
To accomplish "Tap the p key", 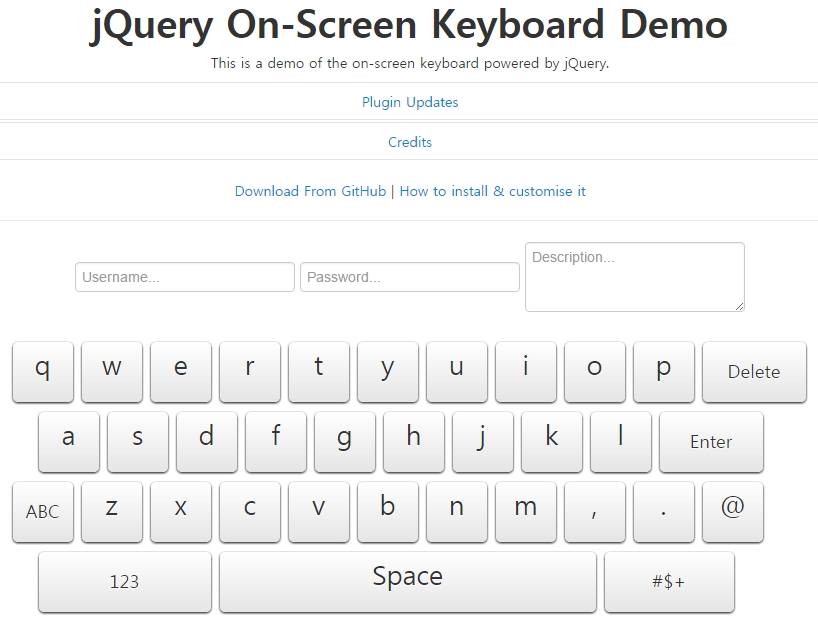I will click(664, 372).
